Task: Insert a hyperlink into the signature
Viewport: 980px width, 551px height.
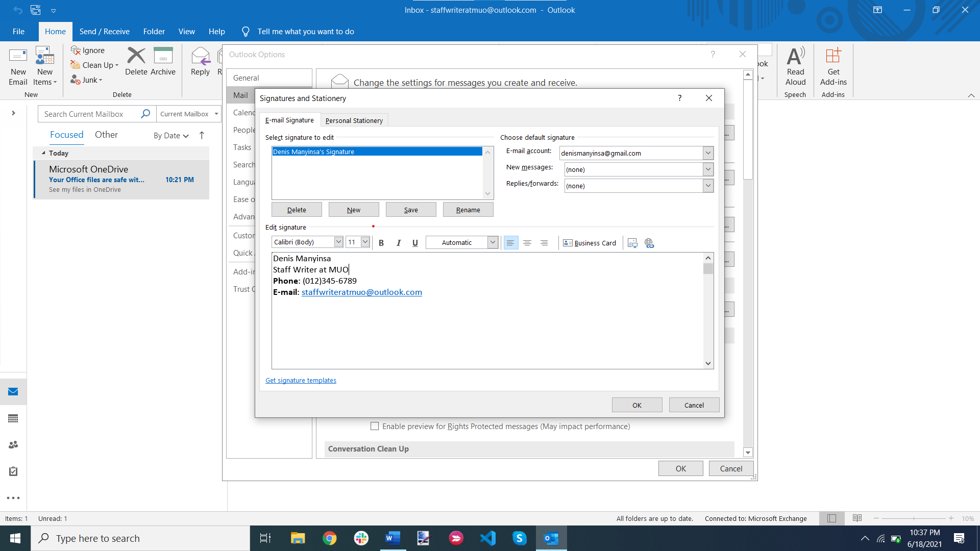Action: tap(649, 243)
